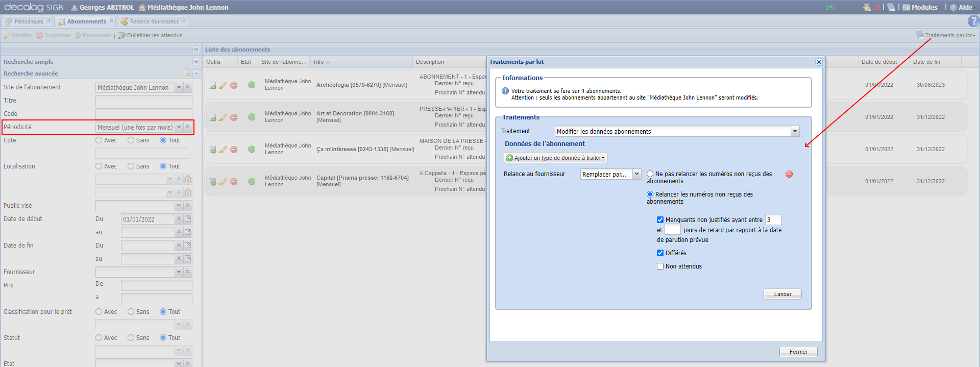980x367 pixels.
Task: Open the Traitement dropdown list
Action: [795, 131]
